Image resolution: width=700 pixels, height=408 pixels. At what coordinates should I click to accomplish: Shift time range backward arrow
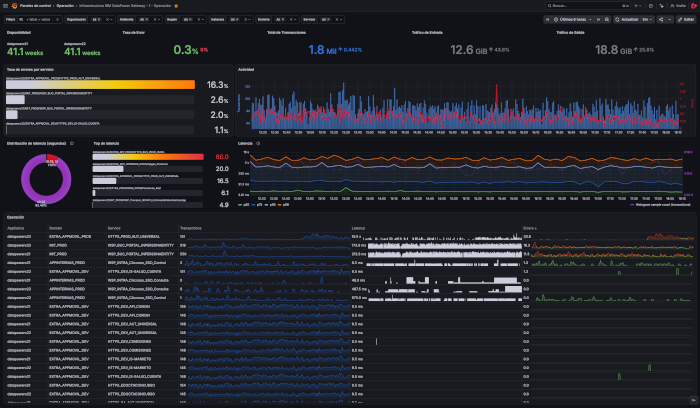tap(547, 20)
